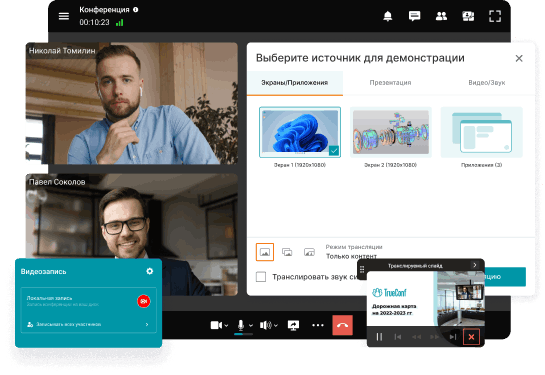Click the screen share icon in call bar
The height and width of the screenshot is (375, 545).
293,325
